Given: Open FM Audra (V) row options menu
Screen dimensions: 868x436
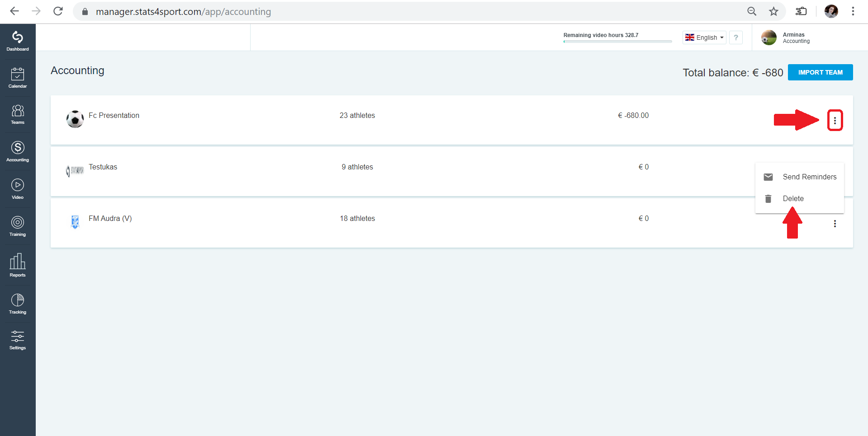Looking at the screenshot, I should 835,224.
